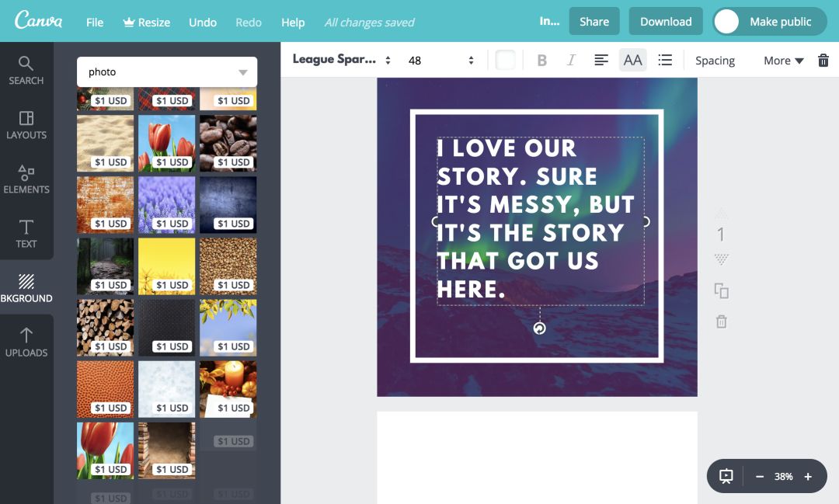Viewport: 839px width, 504px height.
Task: Select the pale blue marble background
Action: pos(167,390)
